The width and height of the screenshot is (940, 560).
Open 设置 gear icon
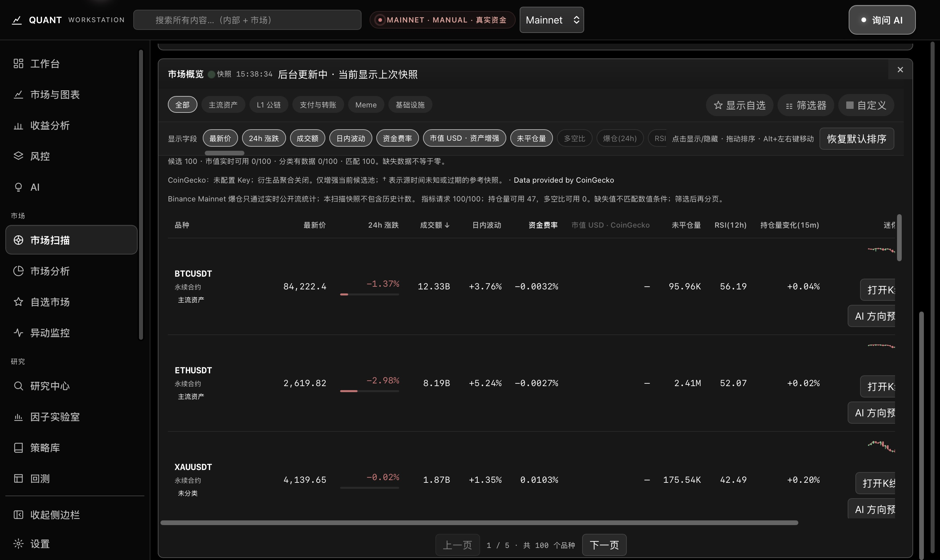[18, 544]
